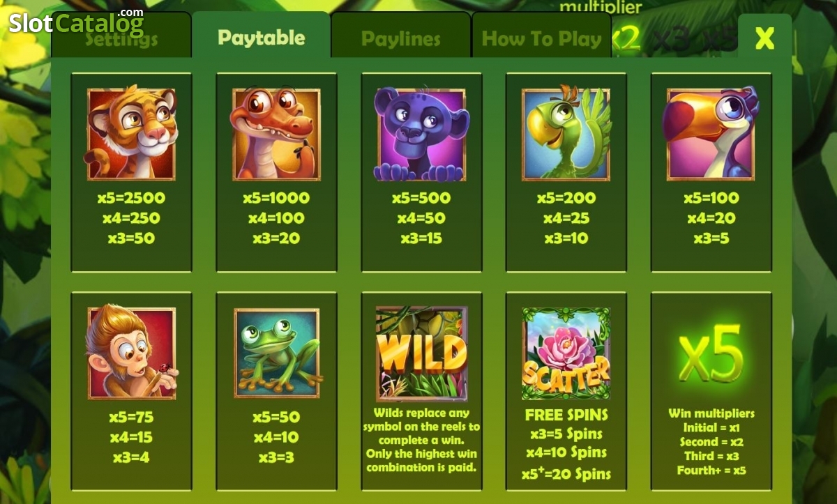Select the green parrot symbol icon

[566, 134]
